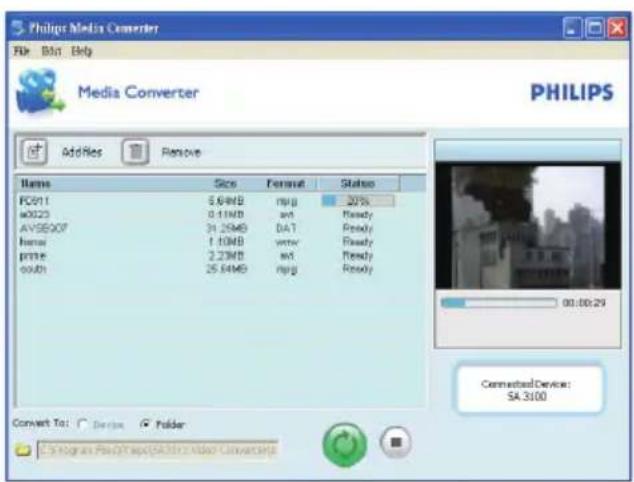Click the PHILIPS brand logo
Image resolution: width=634 pixels, height=482 pixels.
572,92
